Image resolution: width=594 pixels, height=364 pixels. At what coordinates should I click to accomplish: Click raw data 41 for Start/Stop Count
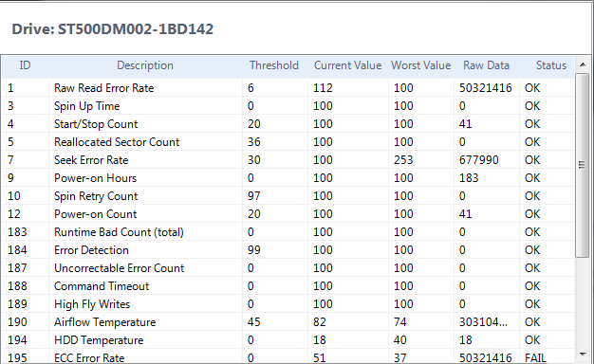pyautogui.click(x=465, y=124)
